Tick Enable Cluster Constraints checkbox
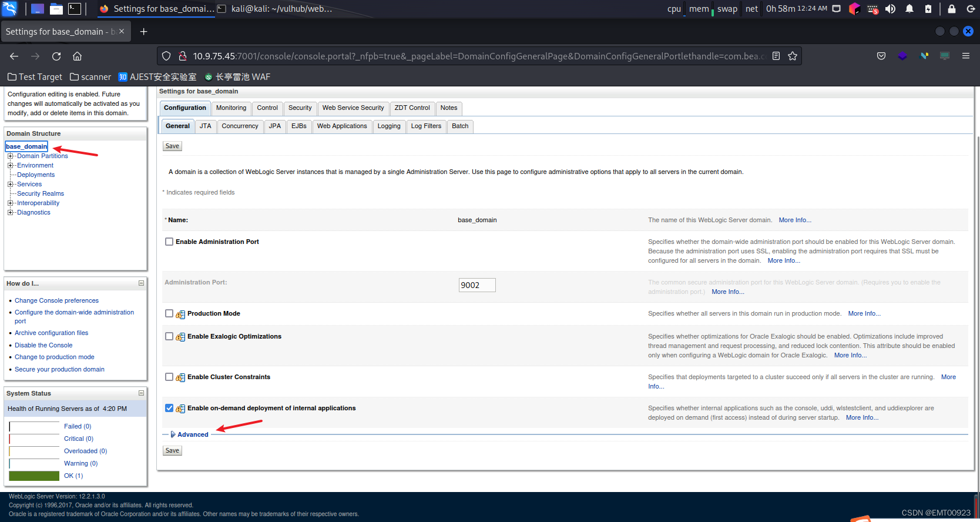 coord(169,377)
